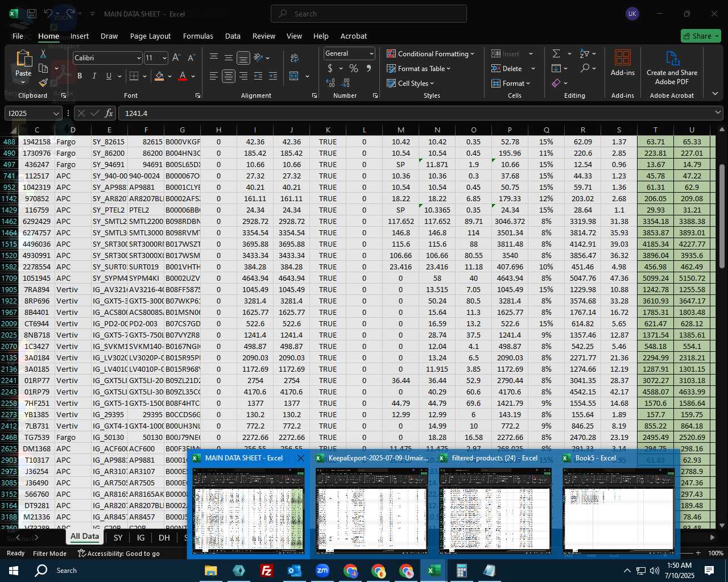Open the Add-ins button
Viewport: 728px width, 582px height.
coord(623,63)
